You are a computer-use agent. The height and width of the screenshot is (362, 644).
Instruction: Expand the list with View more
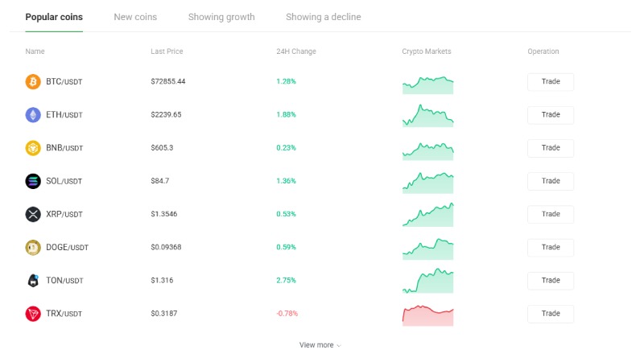point(320,345)
